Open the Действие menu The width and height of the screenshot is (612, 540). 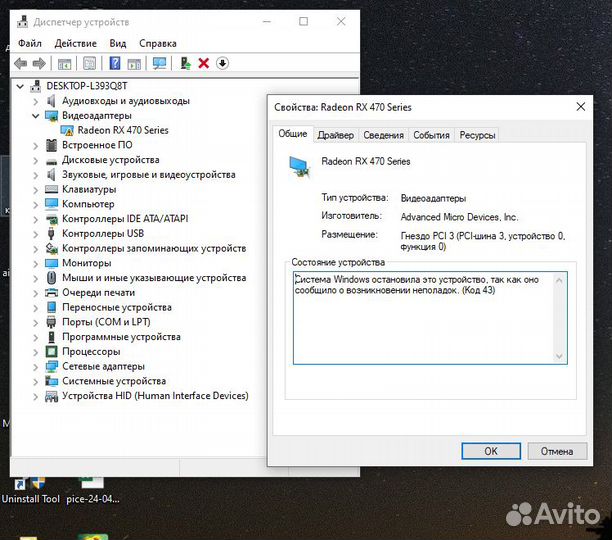pyautogui.click(x=75, y=43)
